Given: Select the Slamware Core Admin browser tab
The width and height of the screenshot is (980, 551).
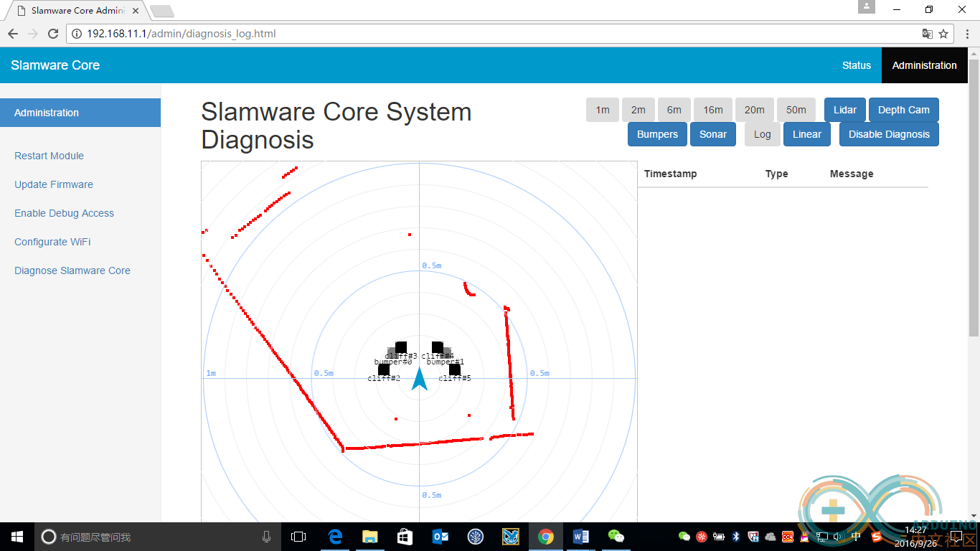Looking at the screenshot, I should (x=77, y=11).
